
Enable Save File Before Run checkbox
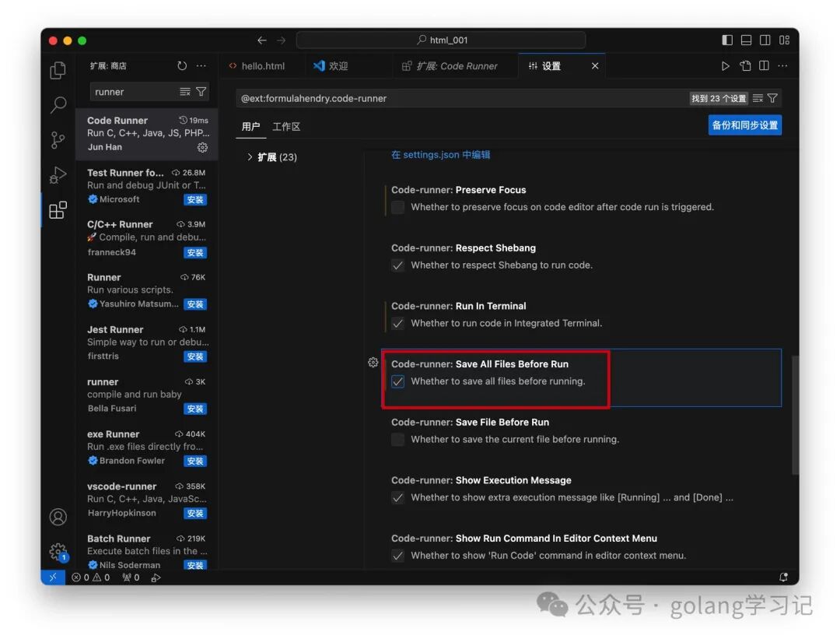tap(398, 440)
